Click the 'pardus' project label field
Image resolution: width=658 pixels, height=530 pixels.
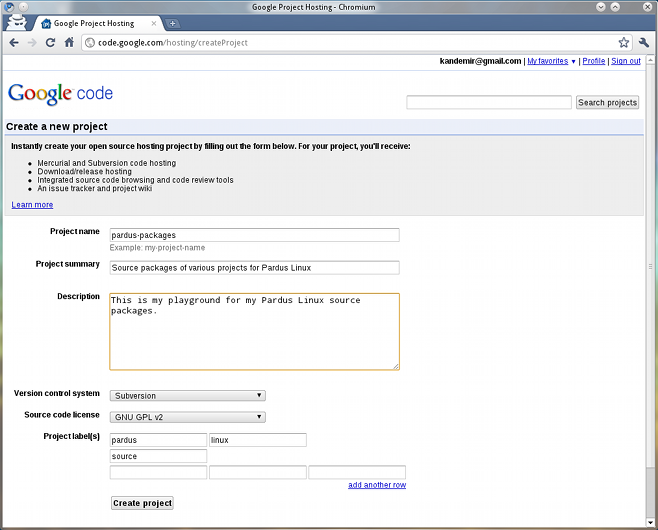pyautogui.click(x=158, y=440)
